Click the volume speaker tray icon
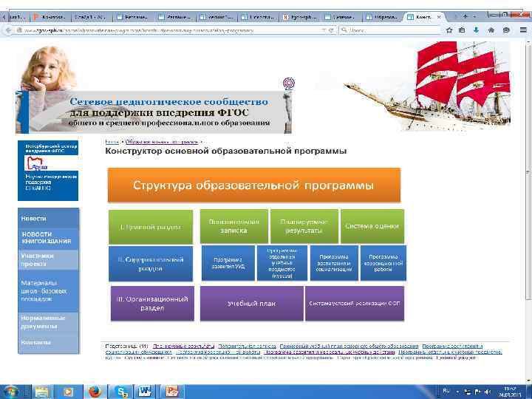Screen dimensions: 532x399 tap(488, 392)
